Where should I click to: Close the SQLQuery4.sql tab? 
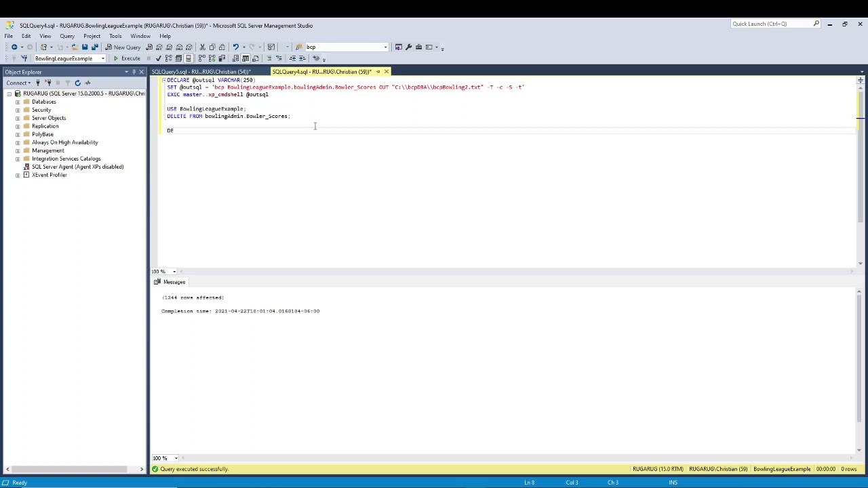(x=386, y=72)
